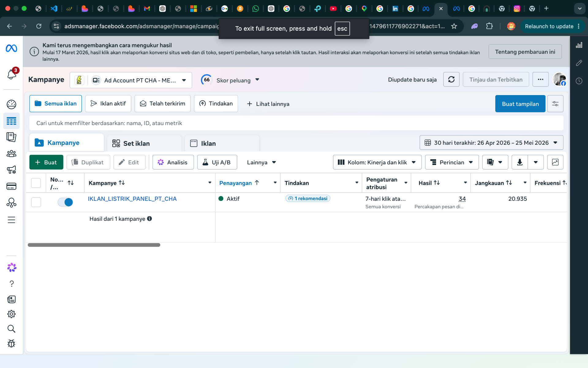Open the Perincian breakdown dropdown
Image resolution: width=588 pixels, height=368 pixels.
[452, 162]
